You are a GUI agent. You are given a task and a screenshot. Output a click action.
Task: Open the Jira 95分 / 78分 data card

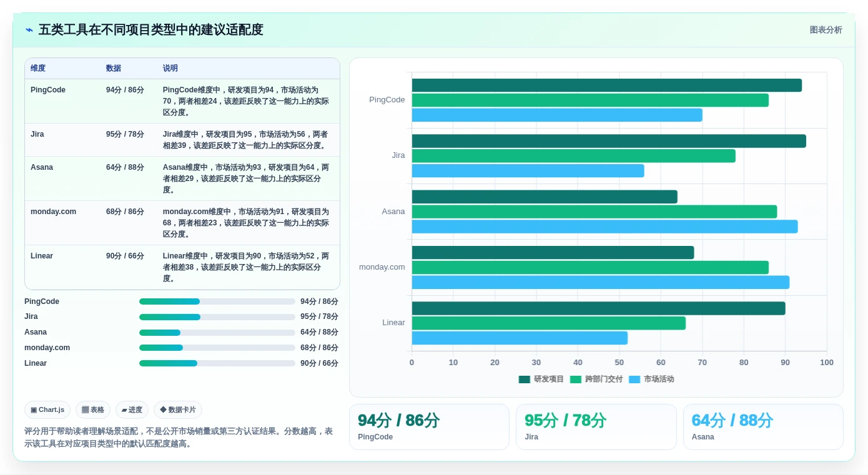pos(596,427)
